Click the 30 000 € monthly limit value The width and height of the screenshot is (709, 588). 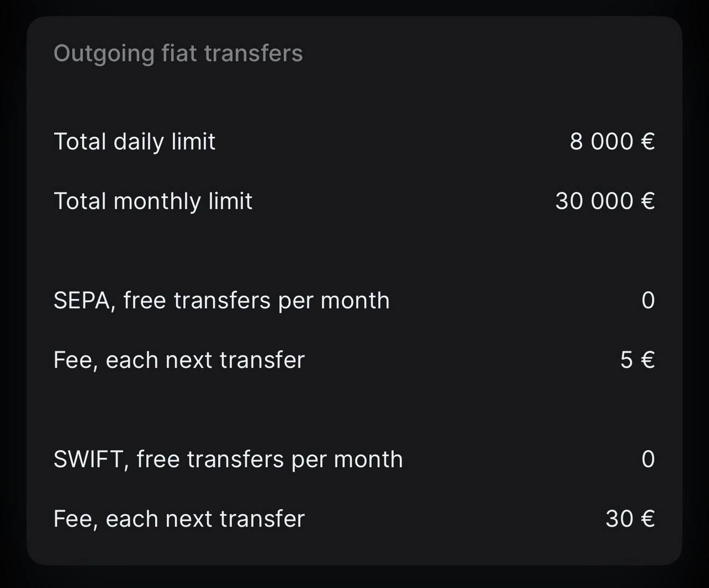605,201
